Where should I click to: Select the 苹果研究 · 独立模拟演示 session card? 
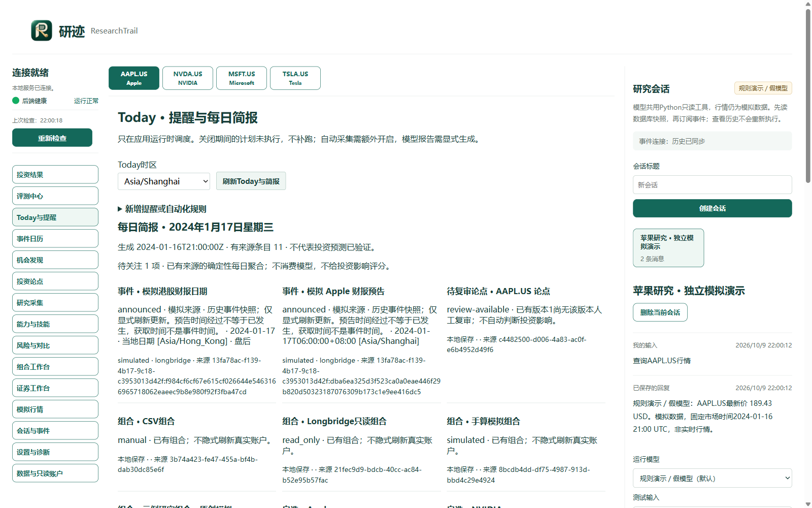click(668, 248)
